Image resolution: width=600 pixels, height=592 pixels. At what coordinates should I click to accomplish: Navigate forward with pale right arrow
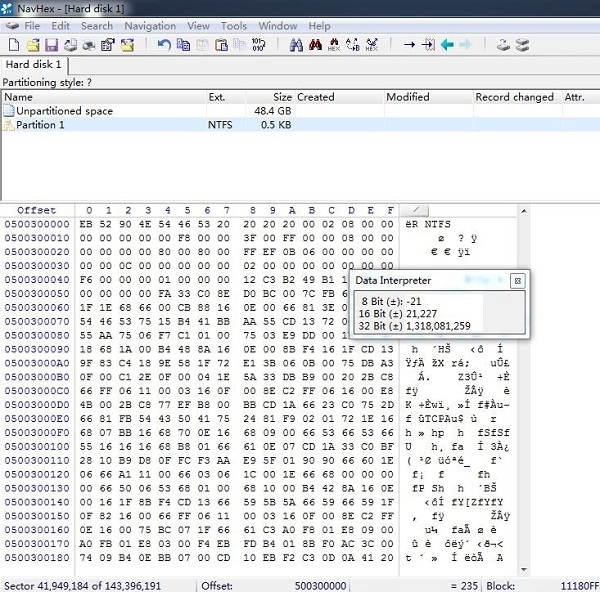[465, 45]
